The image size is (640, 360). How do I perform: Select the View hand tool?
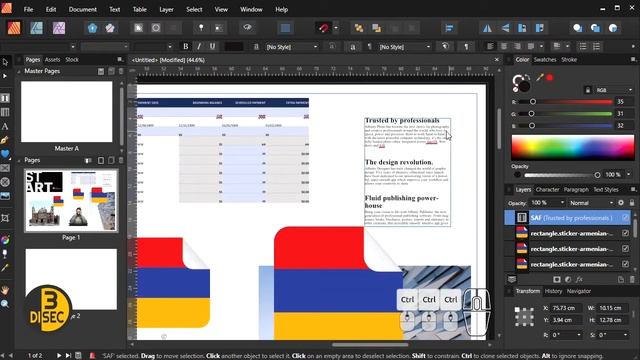5,290
